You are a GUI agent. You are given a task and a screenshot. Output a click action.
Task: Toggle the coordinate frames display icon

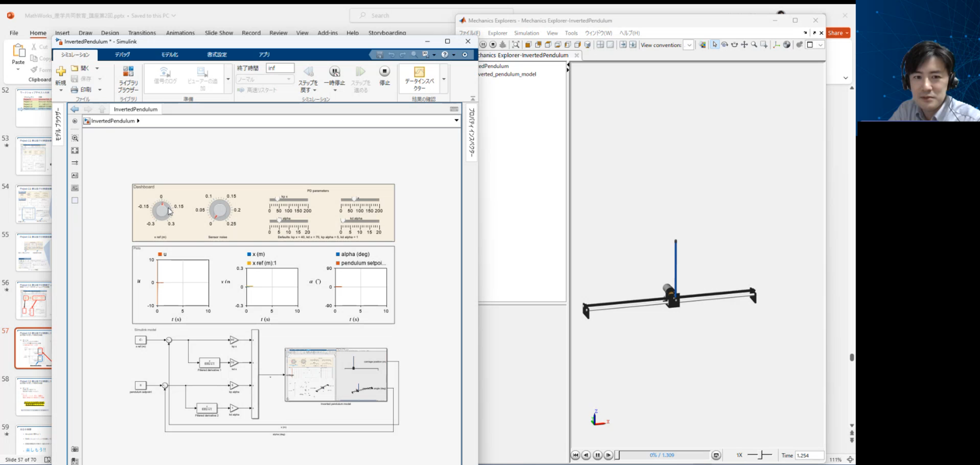tap(777, 45)
